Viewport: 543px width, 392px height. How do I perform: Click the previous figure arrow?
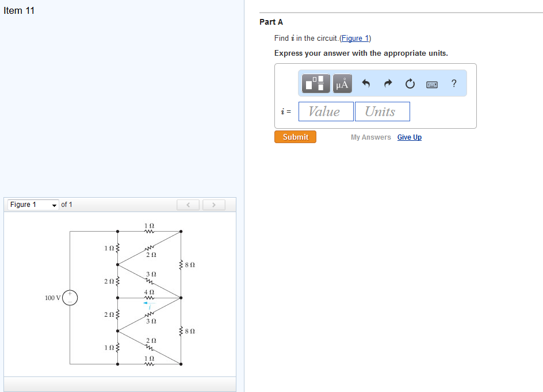(x=188, y=205)
